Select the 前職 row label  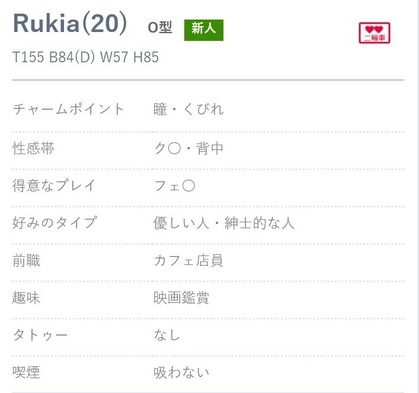tap(26, 260)
